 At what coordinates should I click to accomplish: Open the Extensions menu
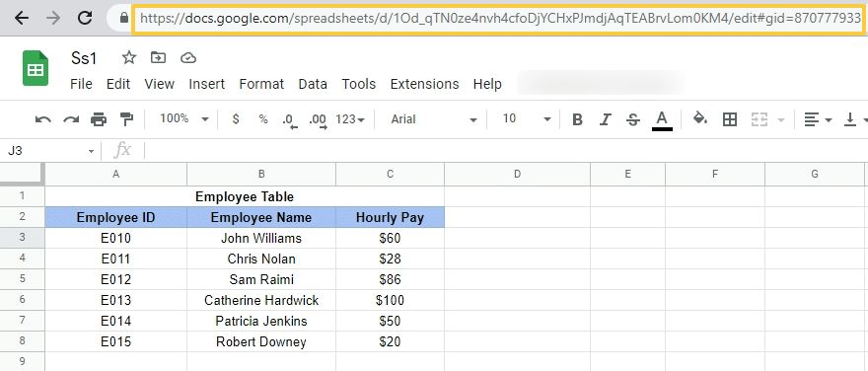point(424,84)
